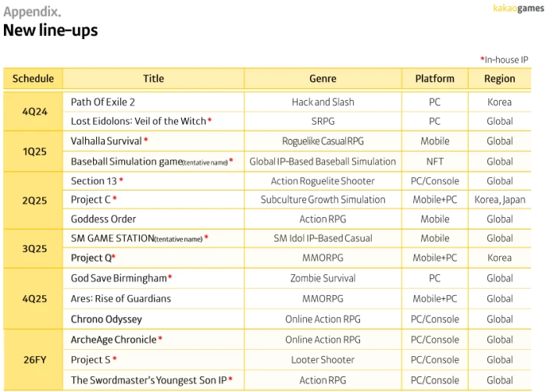Click PC/Console platform in Section 13 row
546x392 pixels.
(435, 181)
